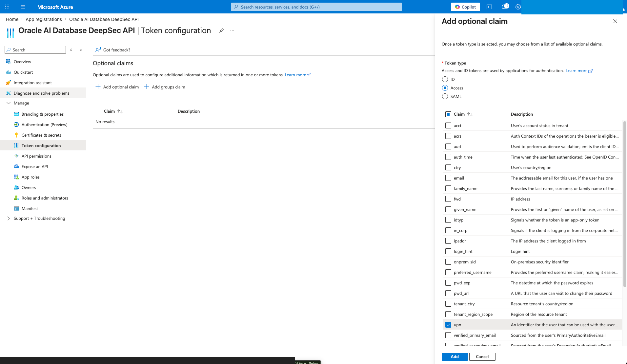
Task: Open the hamburger portal menu
Action: [23, 7]
